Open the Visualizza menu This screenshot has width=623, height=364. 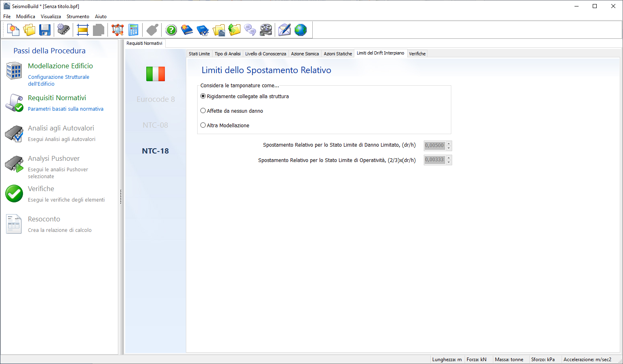tap(51, 17)
